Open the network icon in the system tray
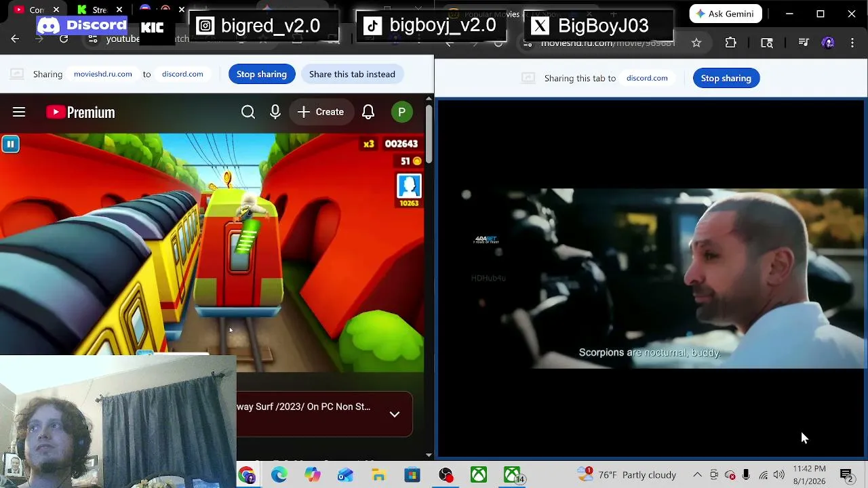This screenshot has height=488, width=868. 764,475
